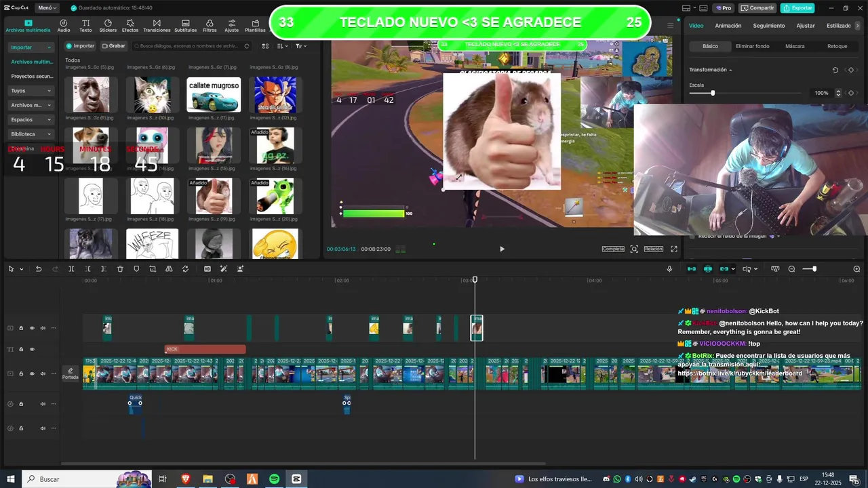
Task: Click the microphone voiceover icon
Action: (x=669, y=269)
